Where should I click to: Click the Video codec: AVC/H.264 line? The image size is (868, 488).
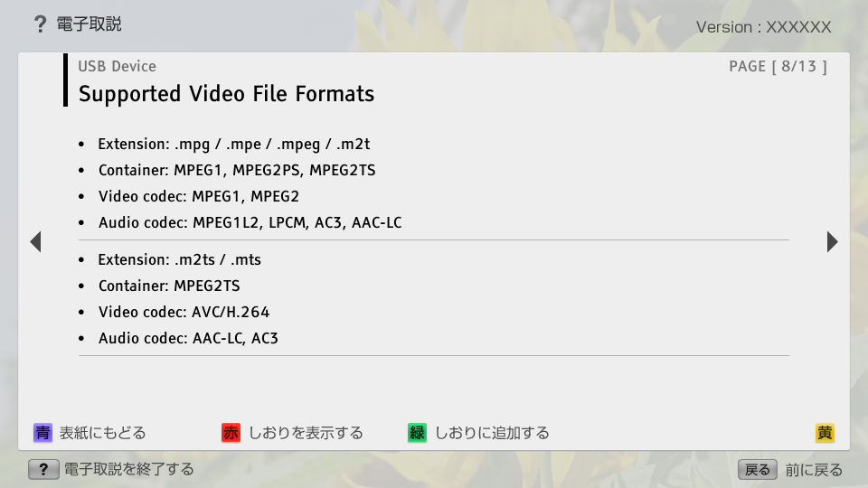point(184,312)
